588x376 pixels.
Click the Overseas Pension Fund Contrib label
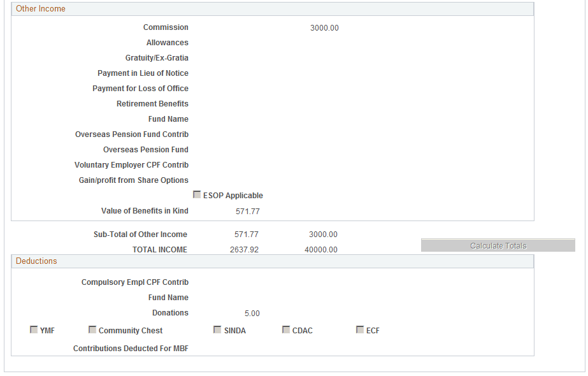(132, 134)
